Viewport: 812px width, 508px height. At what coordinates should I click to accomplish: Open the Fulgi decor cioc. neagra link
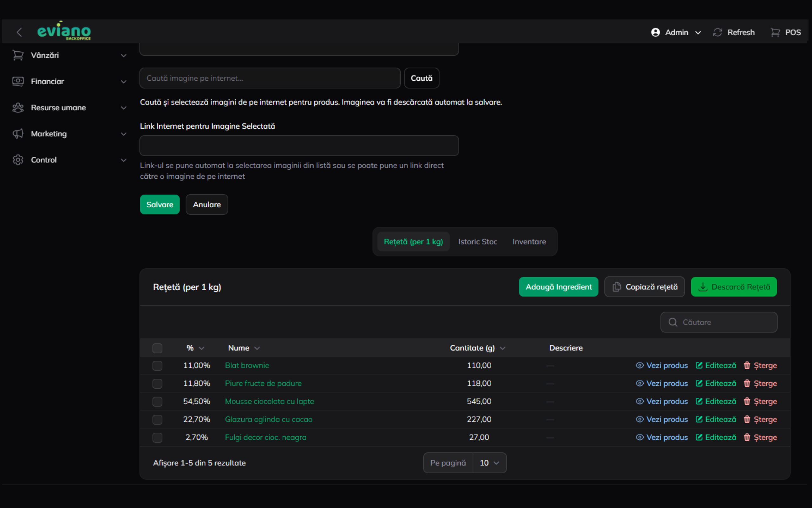point(265,437)
